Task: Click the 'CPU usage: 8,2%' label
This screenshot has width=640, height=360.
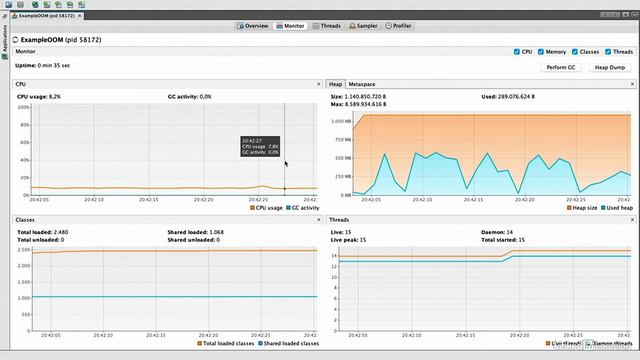Action: (39, 97)
